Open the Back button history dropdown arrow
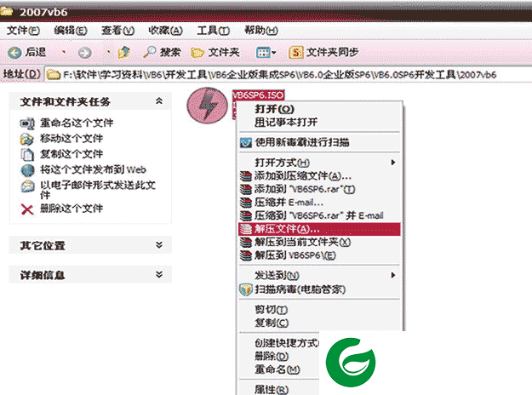Screen dimensions: 532x395 64,52
